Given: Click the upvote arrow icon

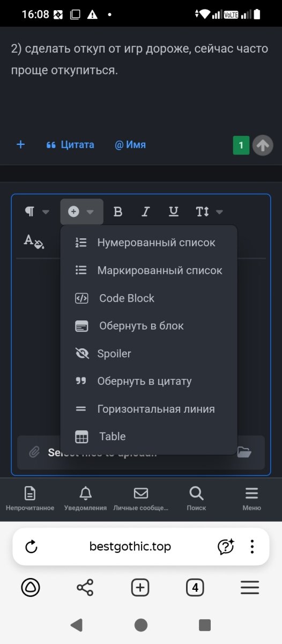Looking at the screenshot, I should click(x=263, y=145).
